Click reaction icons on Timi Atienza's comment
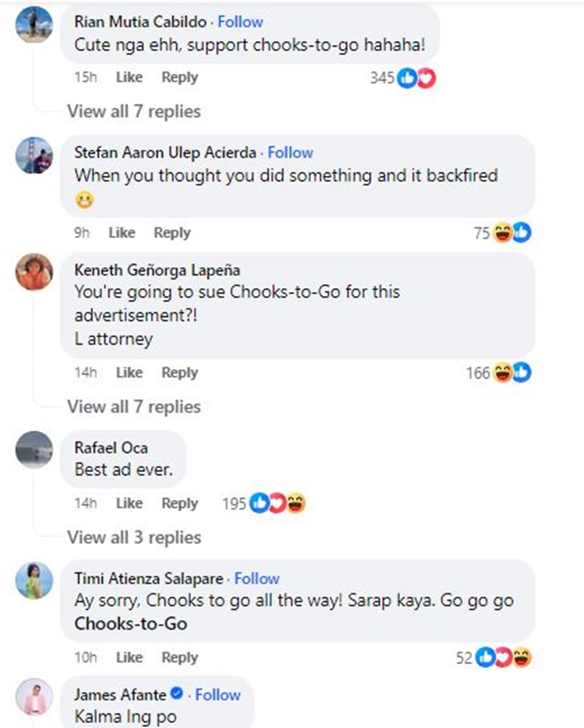 [505, 658]
